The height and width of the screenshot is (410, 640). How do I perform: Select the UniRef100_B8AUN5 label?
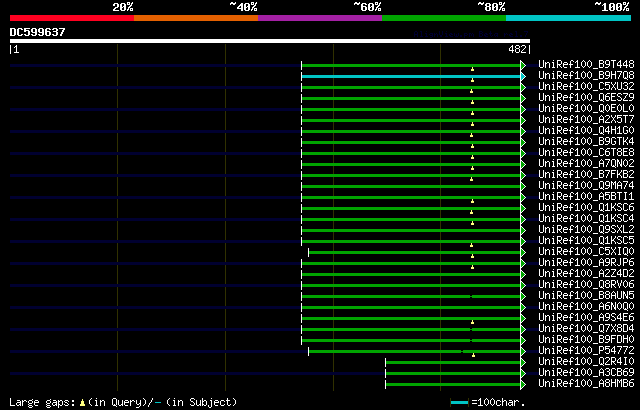click(586, 296)
